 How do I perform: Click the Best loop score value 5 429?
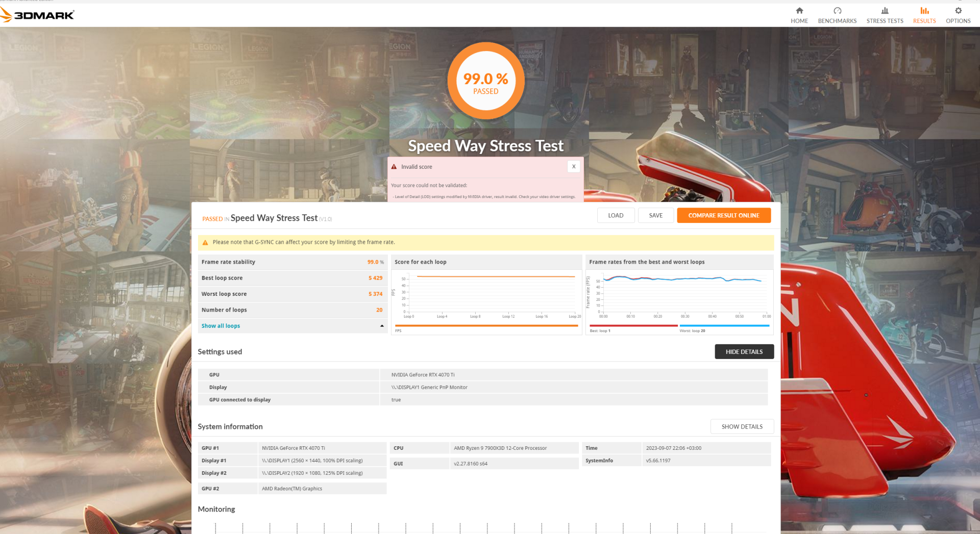point(375,278)
